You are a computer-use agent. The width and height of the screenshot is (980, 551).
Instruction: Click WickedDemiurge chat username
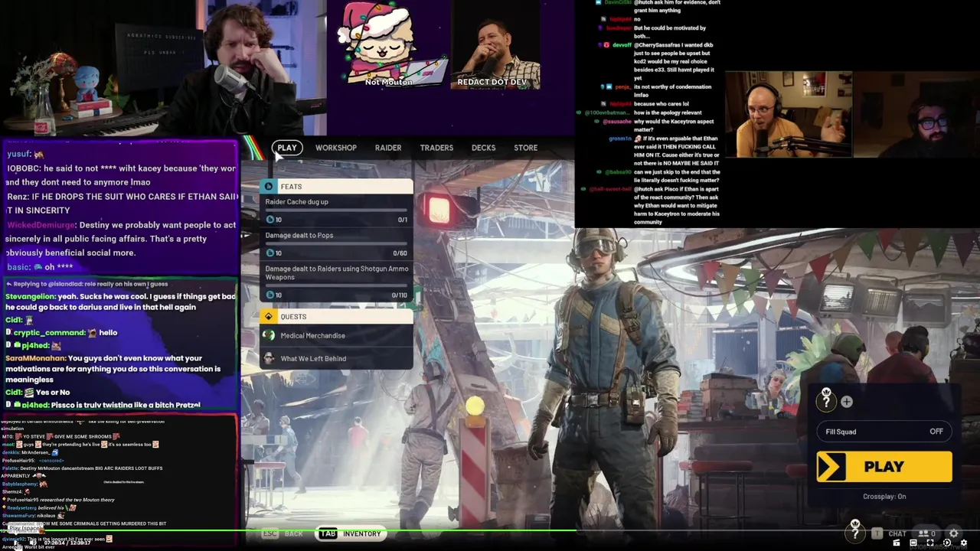coord(41,225)
